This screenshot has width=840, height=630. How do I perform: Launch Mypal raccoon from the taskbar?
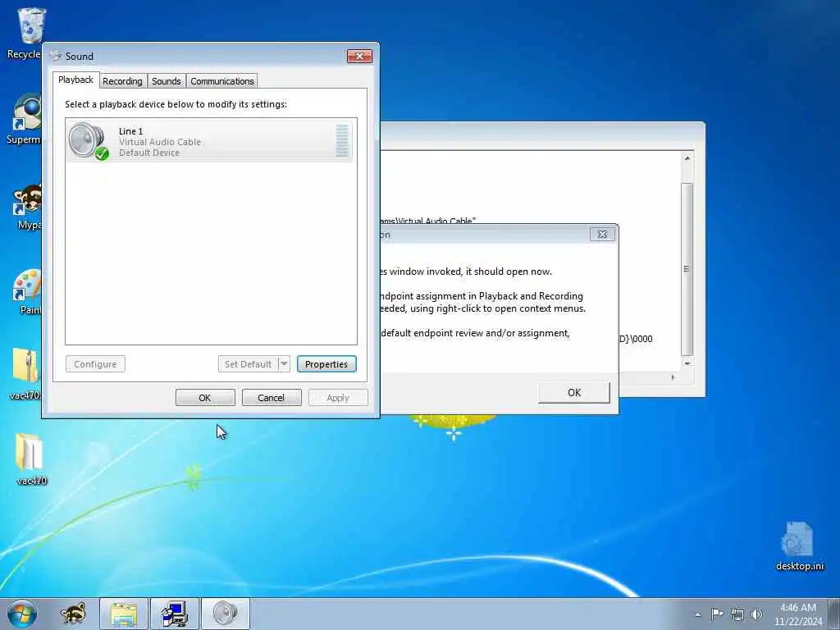coord(73,614)
